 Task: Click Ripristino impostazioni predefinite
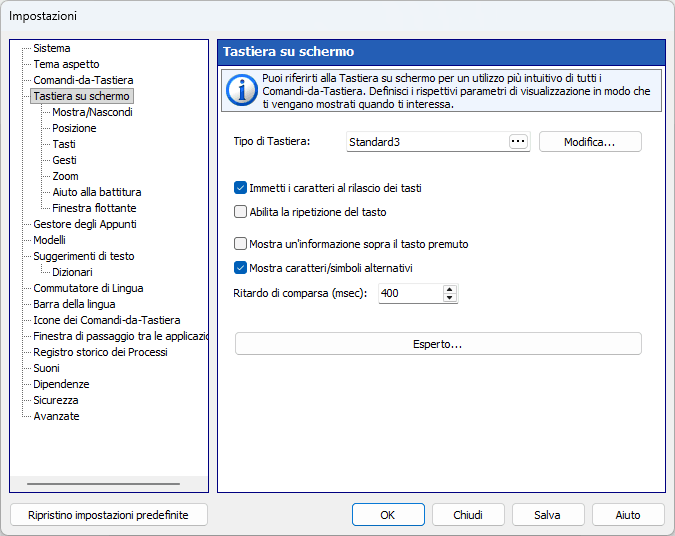coord(108,515)
